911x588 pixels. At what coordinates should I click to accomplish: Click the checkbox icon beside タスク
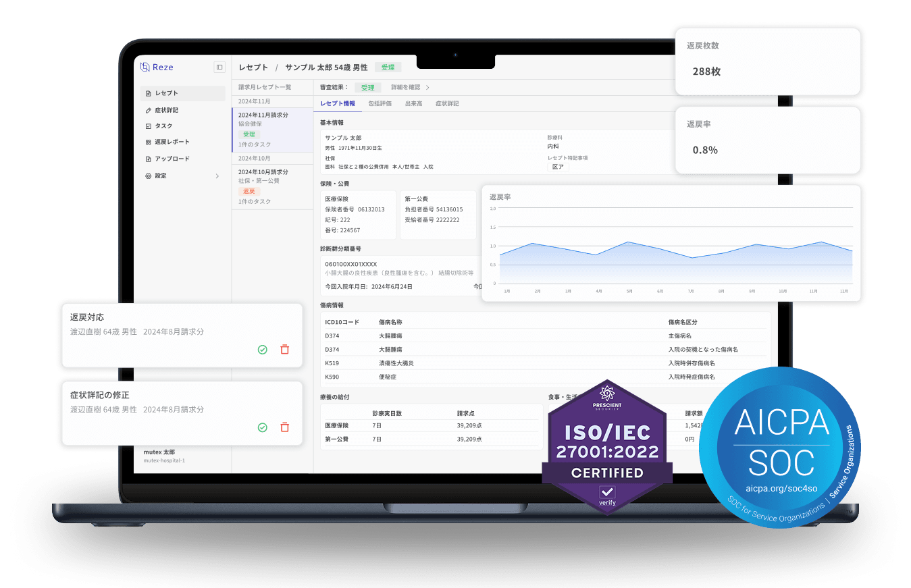click(x=149, y=126)
